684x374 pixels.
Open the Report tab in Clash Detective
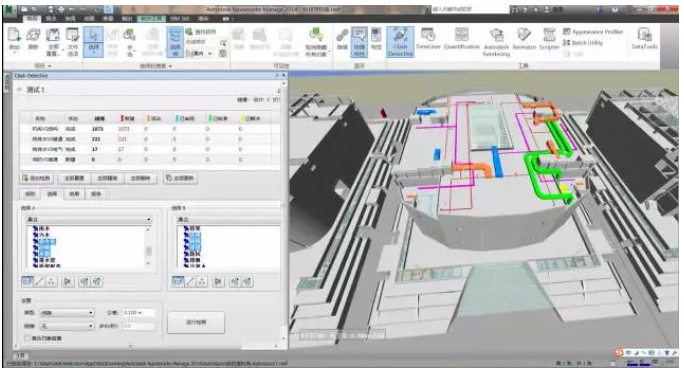96,194
